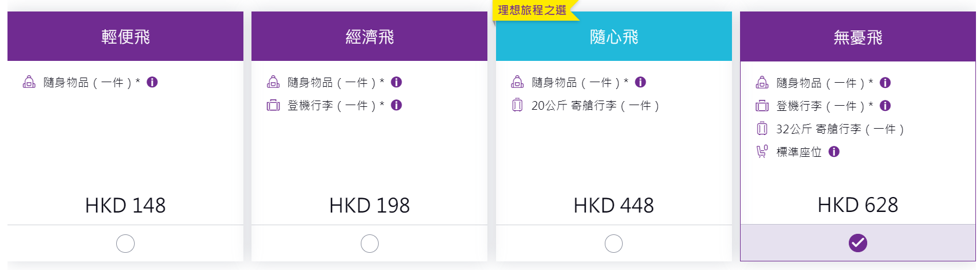This screenshot has width=980, height=270.
Task: Open info icon for 無憂飛 登機行李
Action: (x=885, y=106)
